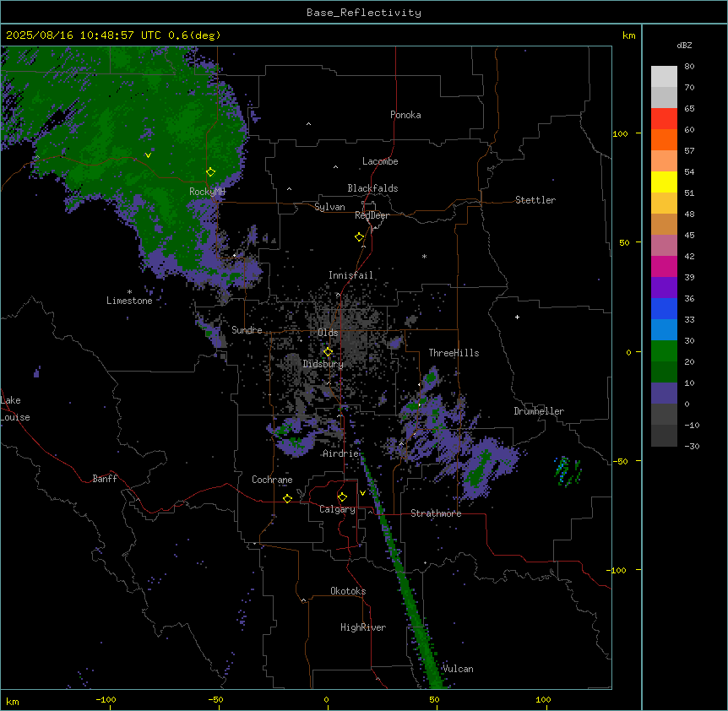Pick the magenta 42 dBZ legend swatch

(664, 266)
